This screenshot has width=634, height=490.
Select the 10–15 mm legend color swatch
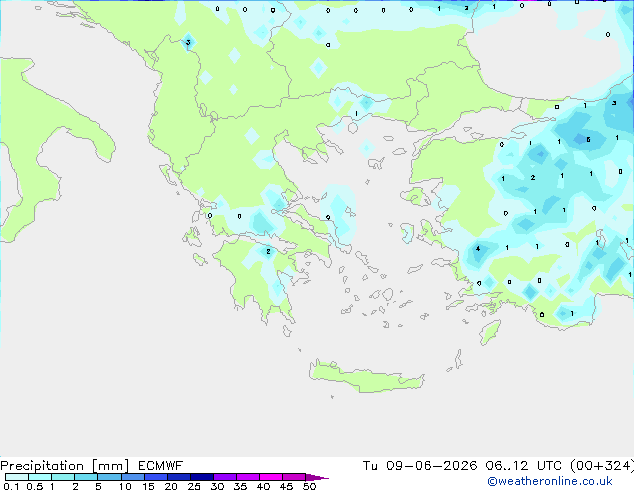point(132,477)
